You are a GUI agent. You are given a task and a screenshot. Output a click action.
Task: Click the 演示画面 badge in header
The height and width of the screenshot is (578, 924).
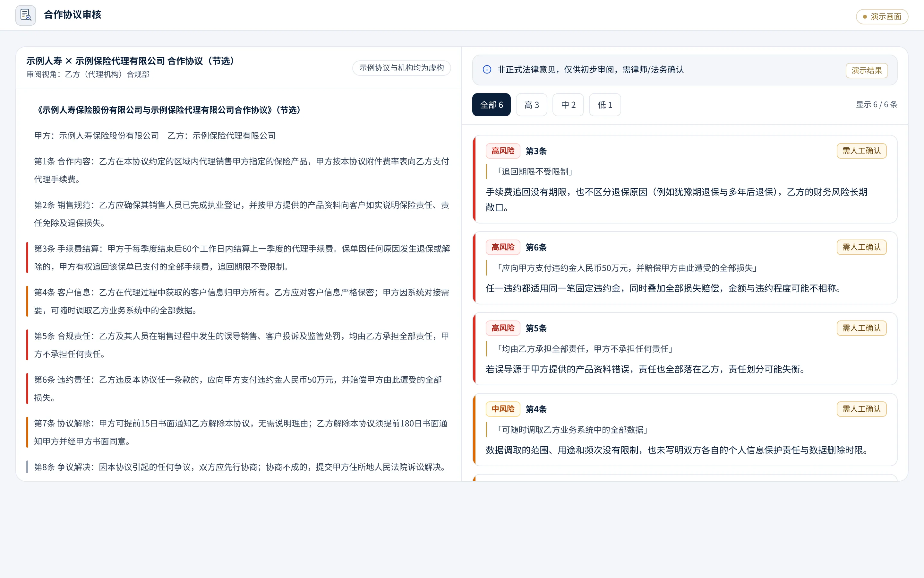coord(882,16)
